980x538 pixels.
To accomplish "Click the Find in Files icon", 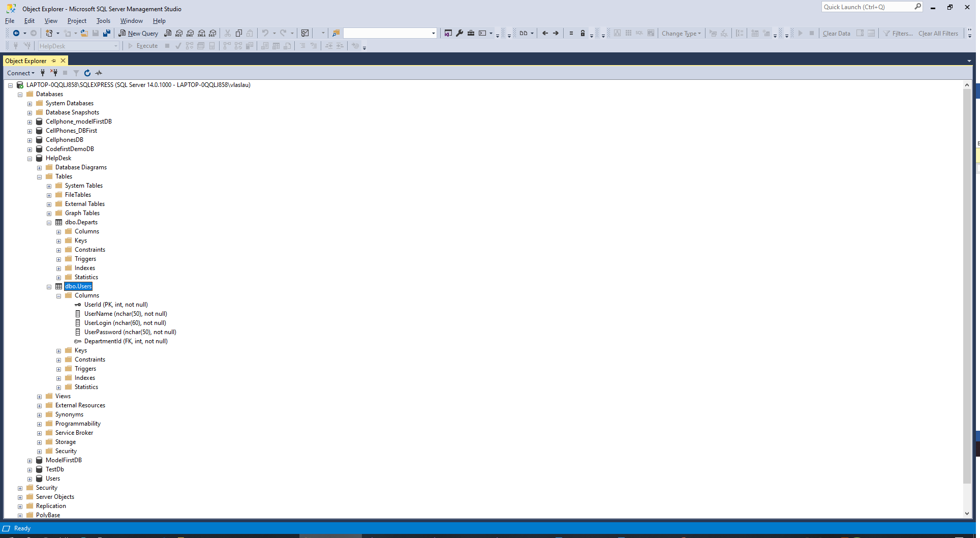I will click(x=336, y=33).
